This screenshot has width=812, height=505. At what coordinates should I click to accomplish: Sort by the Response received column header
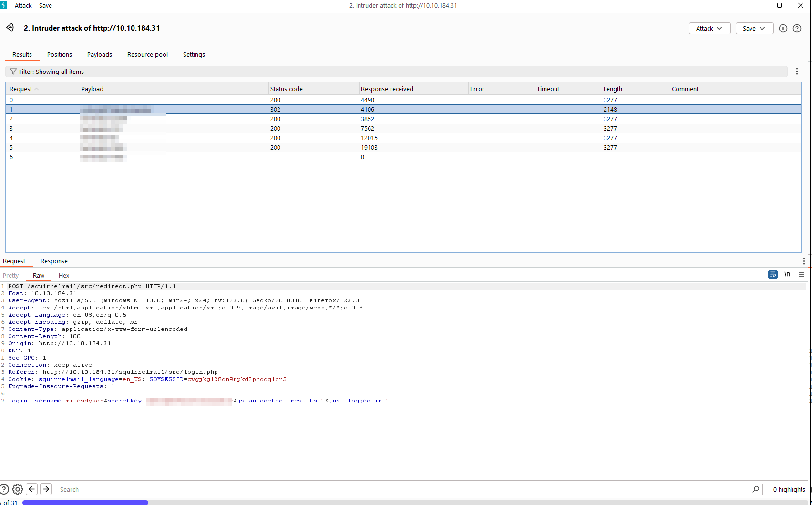pos(414,89)
